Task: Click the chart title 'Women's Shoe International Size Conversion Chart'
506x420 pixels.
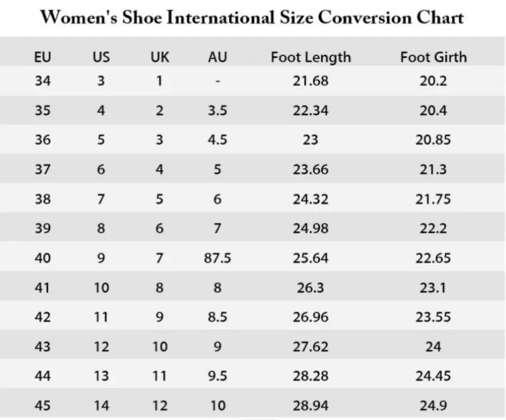Action: [252, 17]
